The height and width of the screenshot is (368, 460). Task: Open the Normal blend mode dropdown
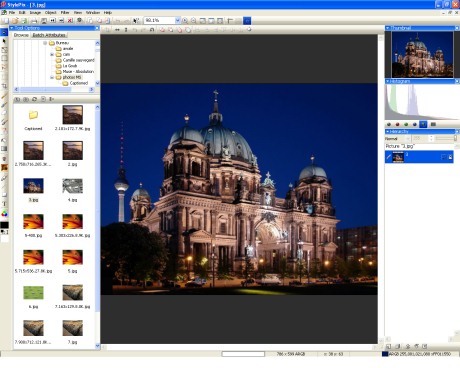point(408,138)
